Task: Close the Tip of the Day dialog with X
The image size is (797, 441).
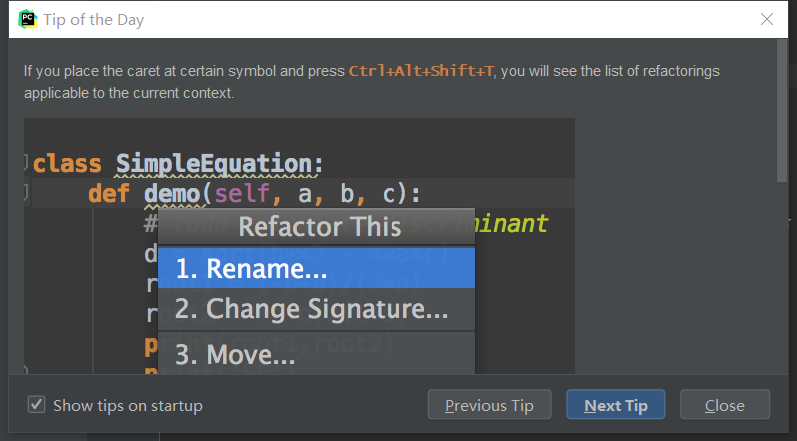Action: 767,19
